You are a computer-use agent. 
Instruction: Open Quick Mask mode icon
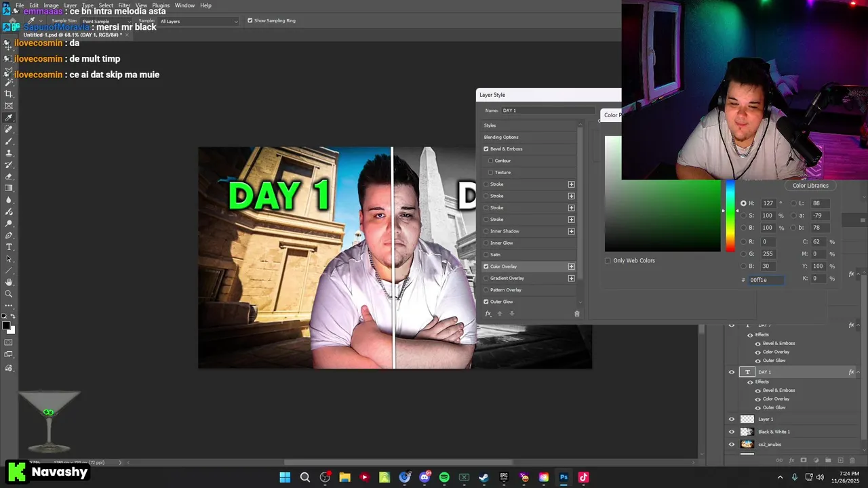pos(9,343)
